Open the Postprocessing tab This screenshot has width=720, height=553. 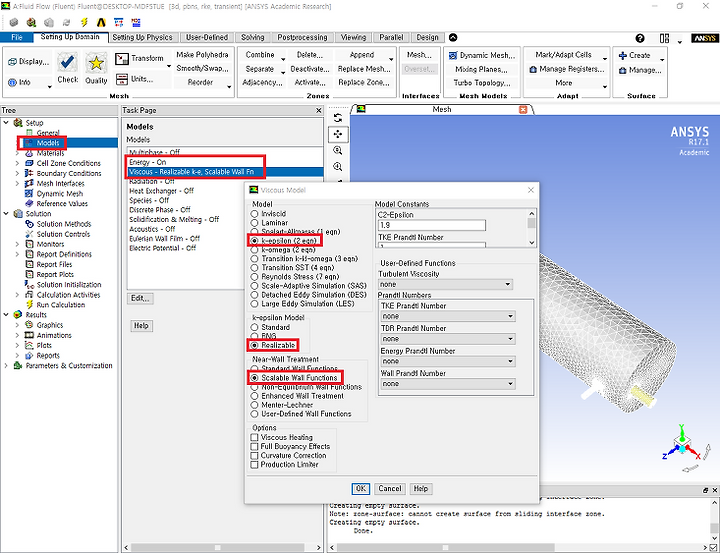302,37
